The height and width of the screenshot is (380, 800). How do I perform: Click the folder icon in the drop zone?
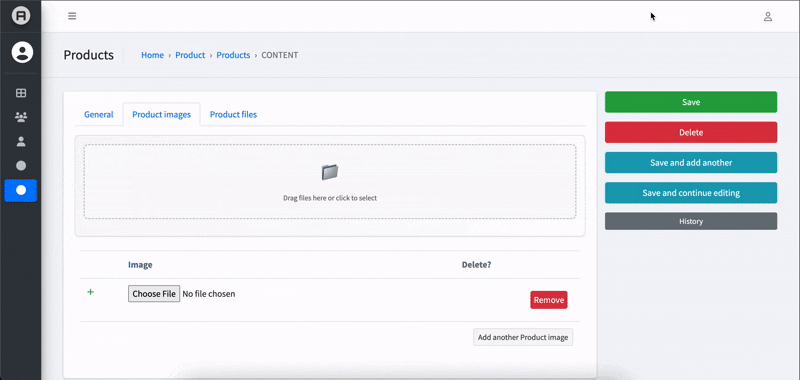point(330,172)
